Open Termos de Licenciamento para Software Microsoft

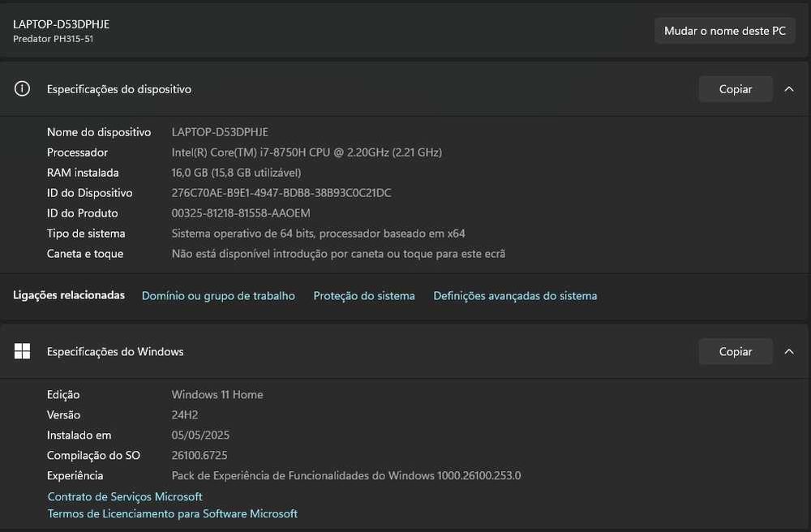point(173,513)
